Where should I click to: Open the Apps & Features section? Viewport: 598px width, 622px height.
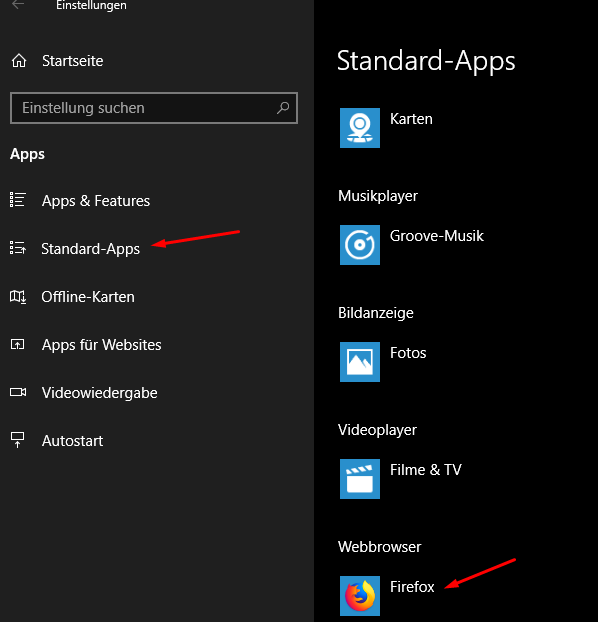[x=96, y=201]
